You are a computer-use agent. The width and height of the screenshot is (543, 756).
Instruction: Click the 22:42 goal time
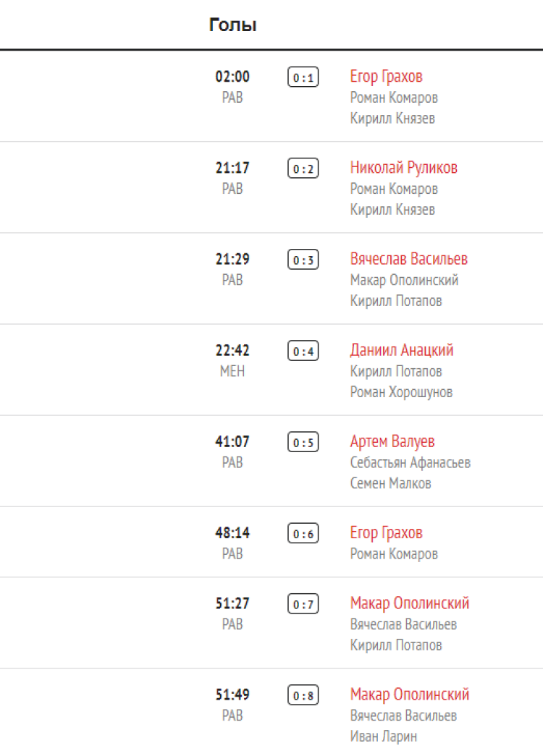click(x=232, y=351)
